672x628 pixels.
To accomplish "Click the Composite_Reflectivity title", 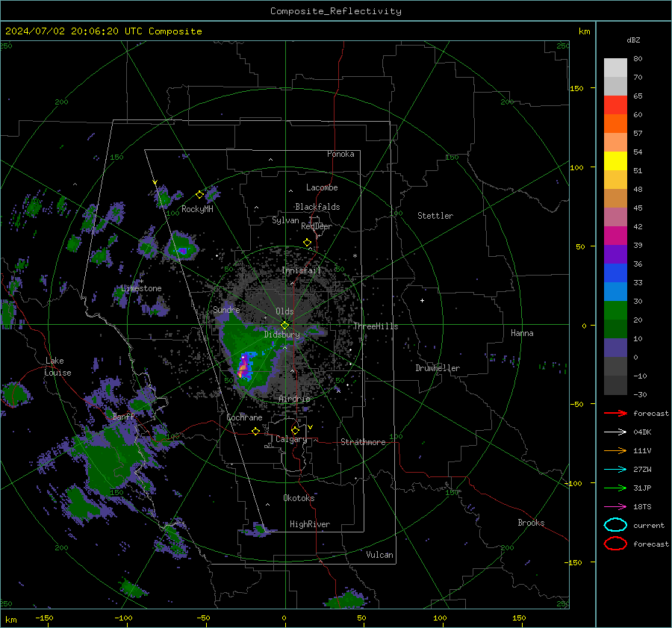I will (336, 11).
